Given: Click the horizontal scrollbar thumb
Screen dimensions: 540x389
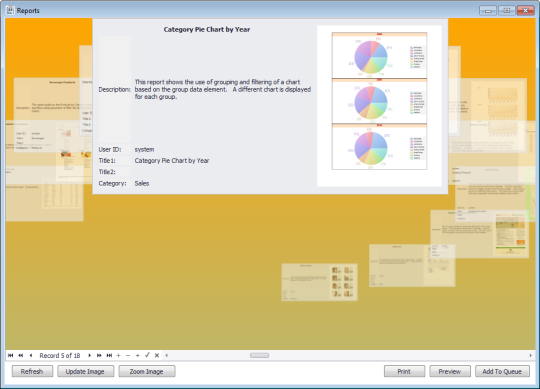Looking at the screenshot, I should tap(259, 355).
